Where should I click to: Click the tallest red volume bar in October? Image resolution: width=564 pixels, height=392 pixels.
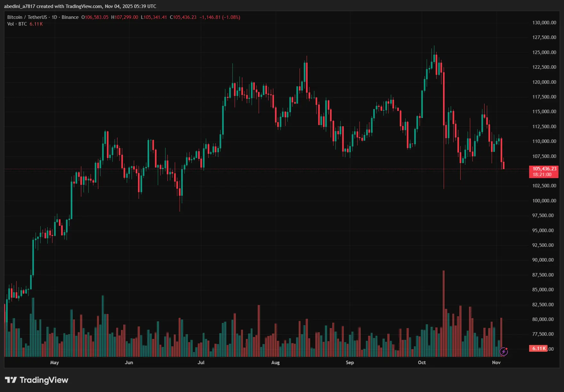pos(444,313)
